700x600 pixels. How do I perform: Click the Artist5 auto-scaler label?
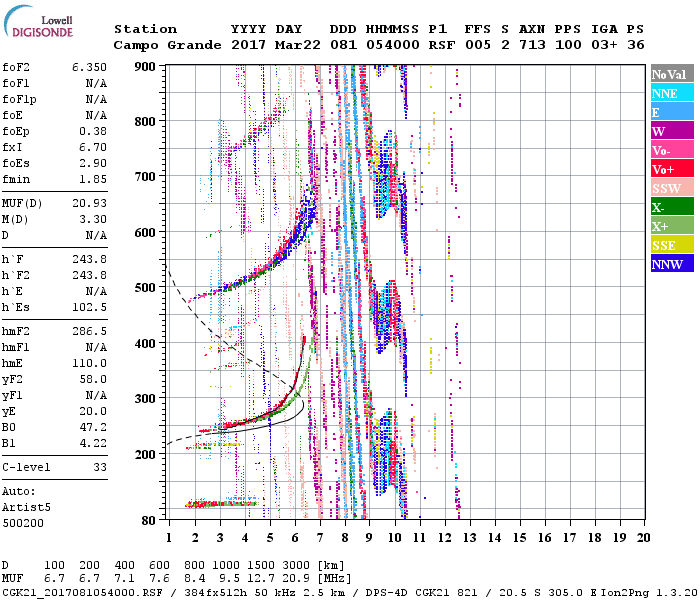click(26, 508)
